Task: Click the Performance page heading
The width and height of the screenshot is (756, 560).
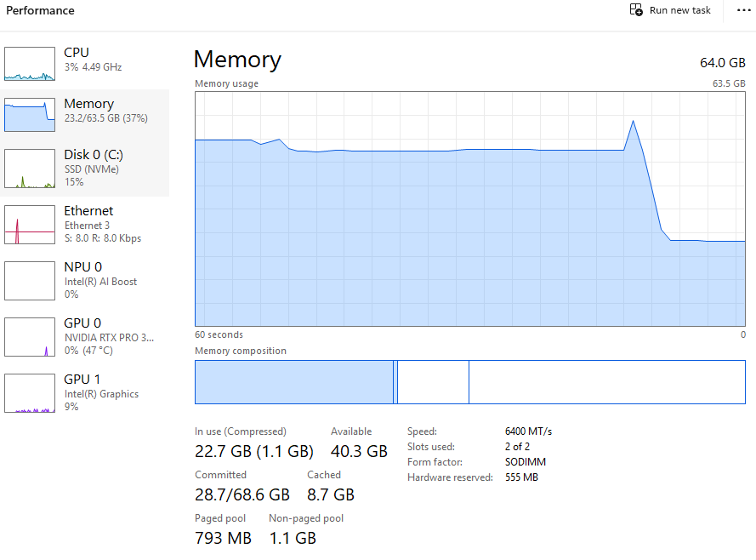Action: (40, 11)
